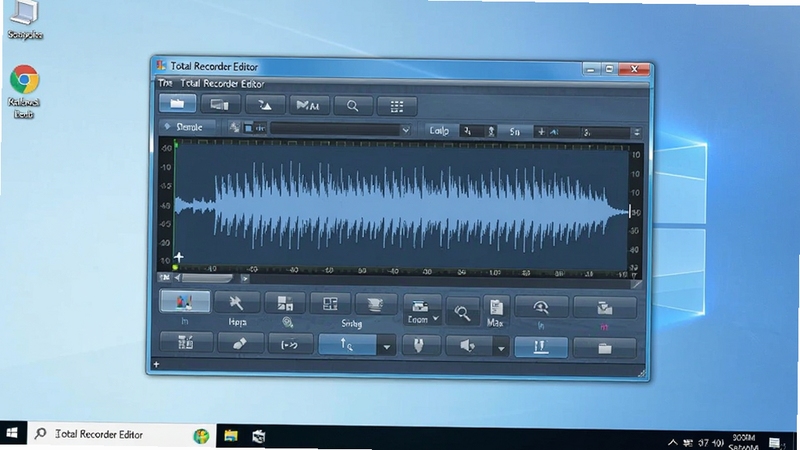Click the scrollbar left arrow
800x450 pixels.
point(177,278)
